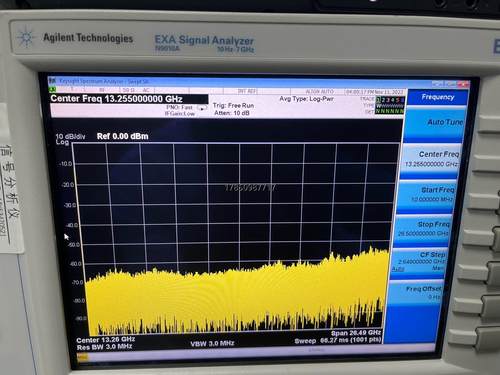Click the -50.0 axis label on the graph

pos(74,245)
